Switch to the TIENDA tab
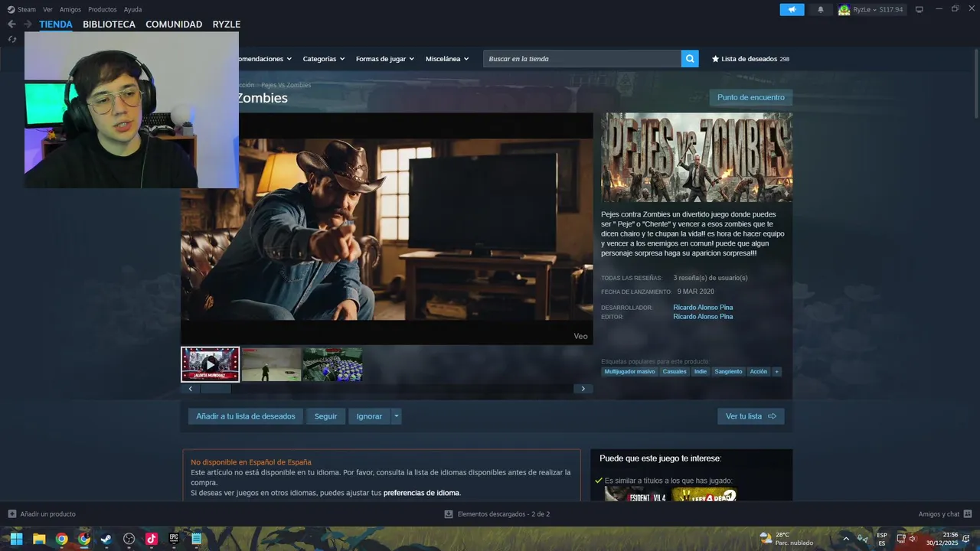Viewport: 980px width, 551px height. [x=56, y=24]
